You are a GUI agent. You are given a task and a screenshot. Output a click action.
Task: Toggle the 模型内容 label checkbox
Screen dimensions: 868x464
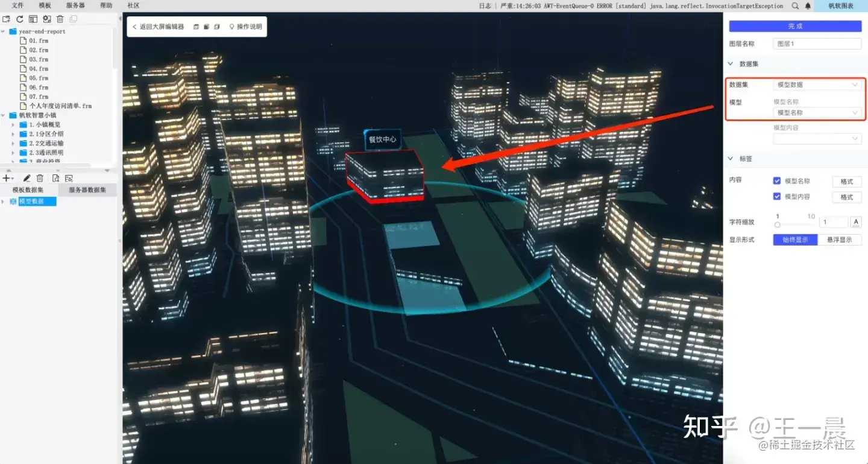tap(777, 197)
